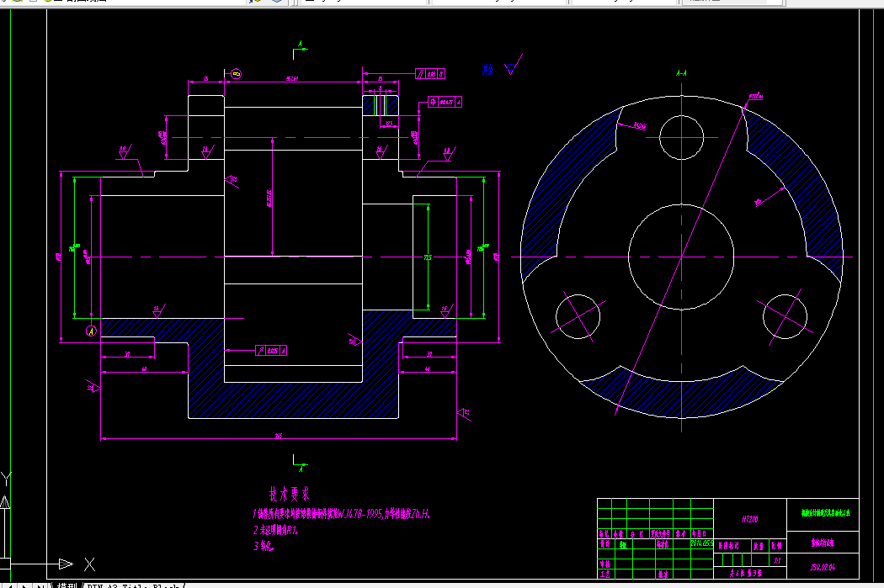Select the 285 overall length dimension
Image resolution: width=884 pixels, height=588 pixels.
point(279,436)
